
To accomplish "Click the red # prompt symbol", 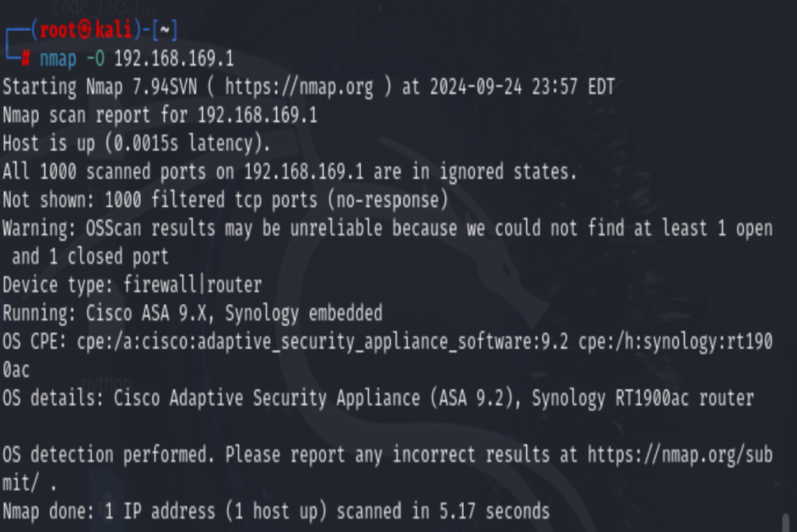I will (26, 59).
